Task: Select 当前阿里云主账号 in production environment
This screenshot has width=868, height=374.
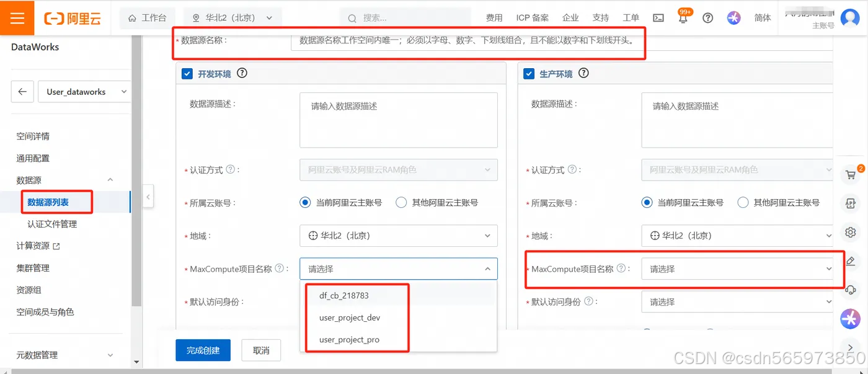Action: [647, 202]
